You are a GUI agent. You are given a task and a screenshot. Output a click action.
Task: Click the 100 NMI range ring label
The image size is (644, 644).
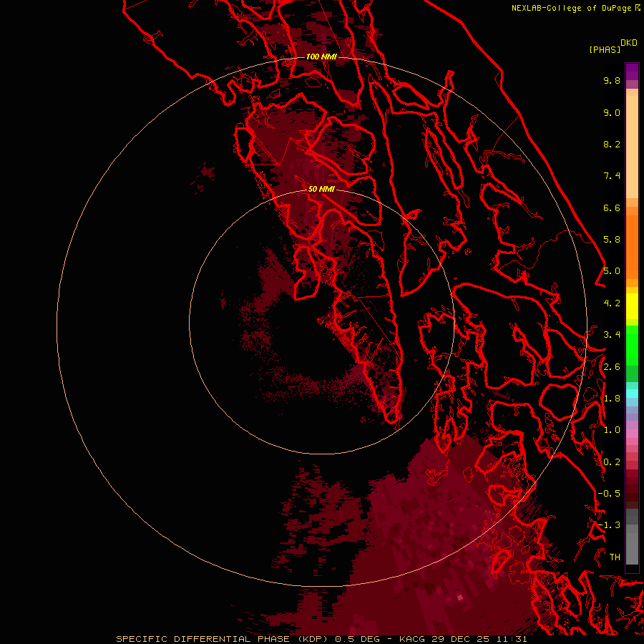coord(321,57)
